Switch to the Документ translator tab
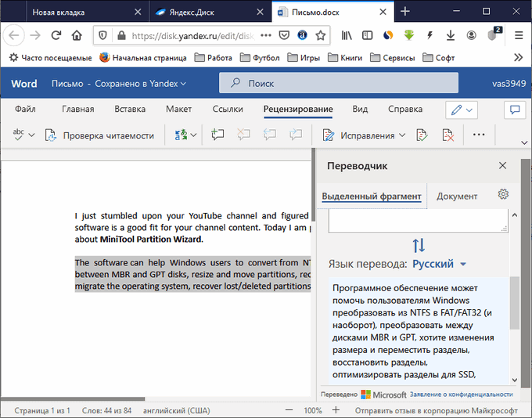This screenshot has height=418, width=532. click(457, 196)
